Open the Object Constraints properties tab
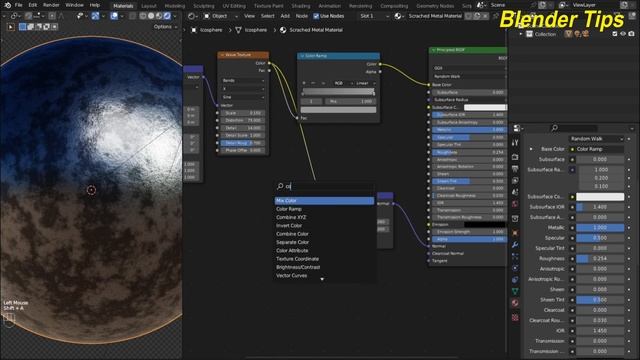Screen dimensions: 640x360 [x=515, y=280]
